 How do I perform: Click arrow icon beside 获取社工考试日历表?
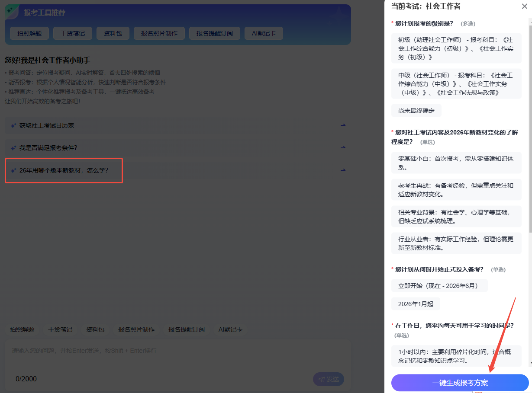pos(343,125)
